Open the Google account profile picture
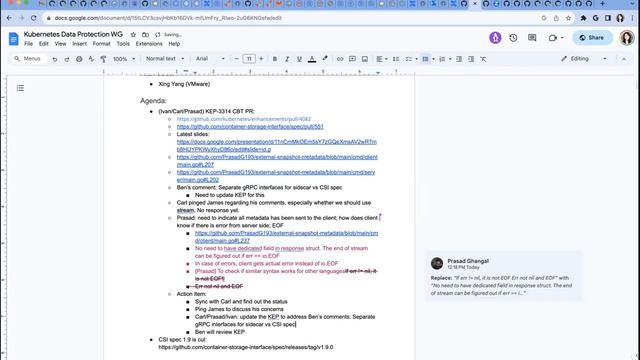Viewport: 640px width, 360px height. coord(627,38)
